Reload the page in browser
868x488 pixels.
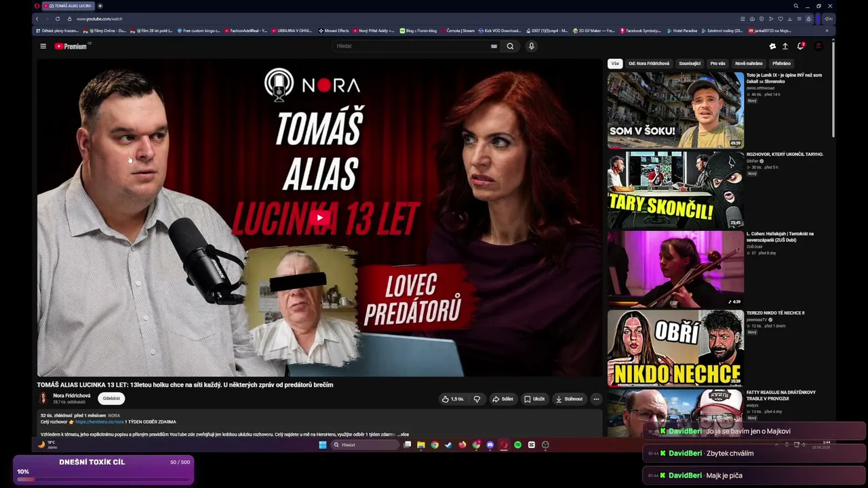click(58, 19)
